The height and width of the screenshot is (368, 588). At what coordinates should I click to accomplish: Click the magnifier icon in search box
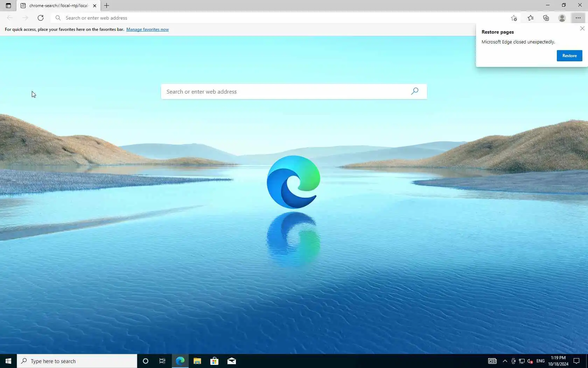[415, 91]
